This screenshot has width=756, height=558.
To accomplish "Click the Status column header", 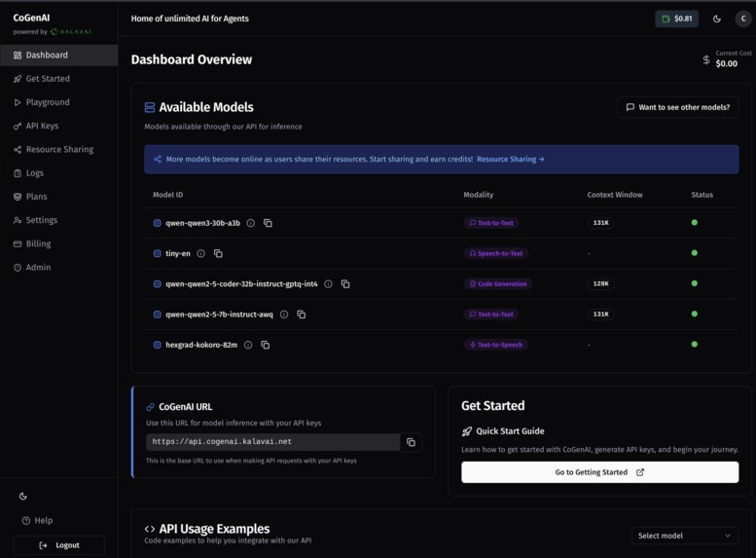I will click(702, 195).
